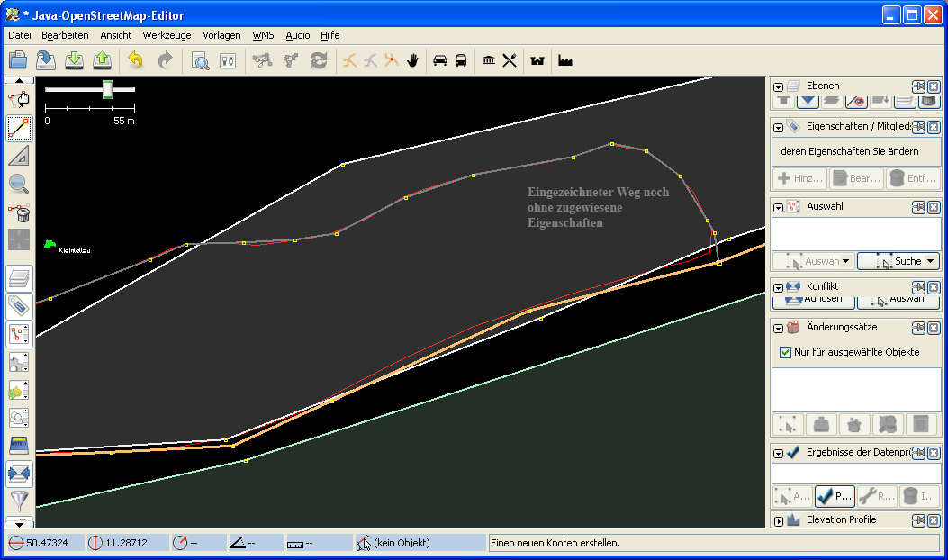The width and height of the screenshot is (948, 560).
Task: Select the Draw nodes tool
Action: [19, 128]
